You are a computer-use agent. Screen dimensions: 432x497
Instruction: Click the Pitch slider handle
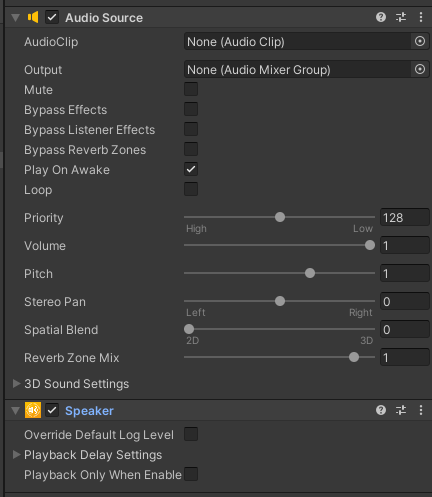[310, 273]
